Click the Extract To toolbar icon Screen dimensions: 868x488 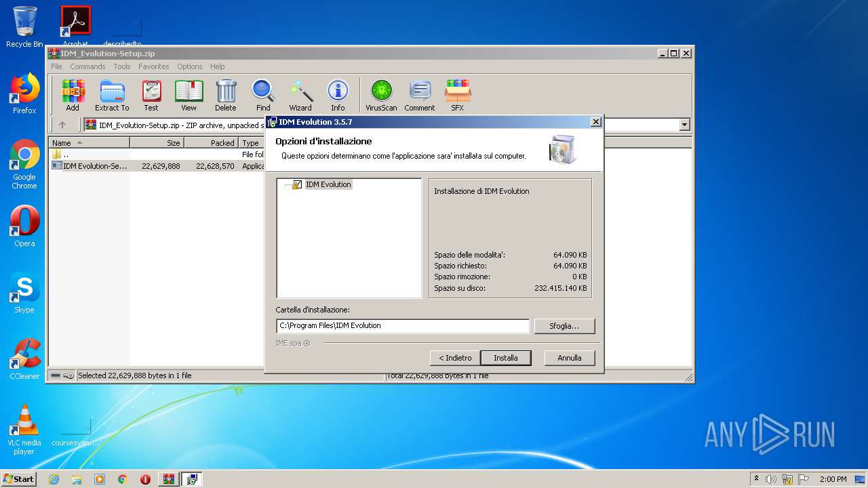[x=112, y=95]
